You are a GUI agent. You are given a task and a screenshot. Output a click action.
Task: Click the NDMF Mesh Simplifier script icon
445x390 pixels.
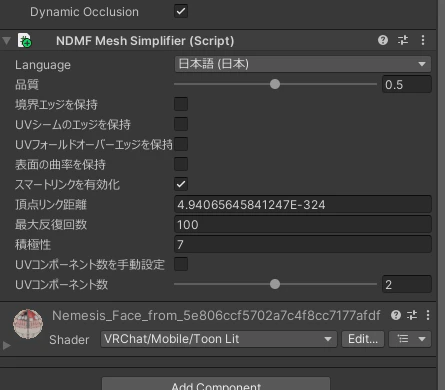coord(25,41)
